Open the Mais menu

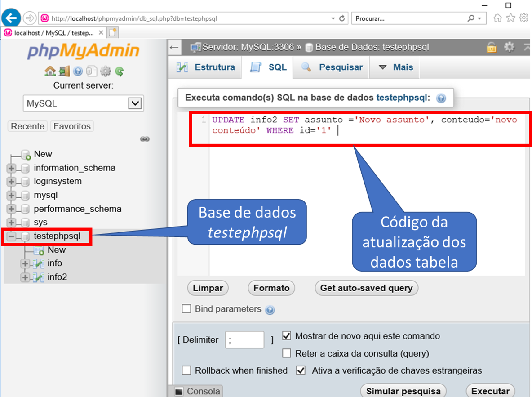tap(395, 67)
